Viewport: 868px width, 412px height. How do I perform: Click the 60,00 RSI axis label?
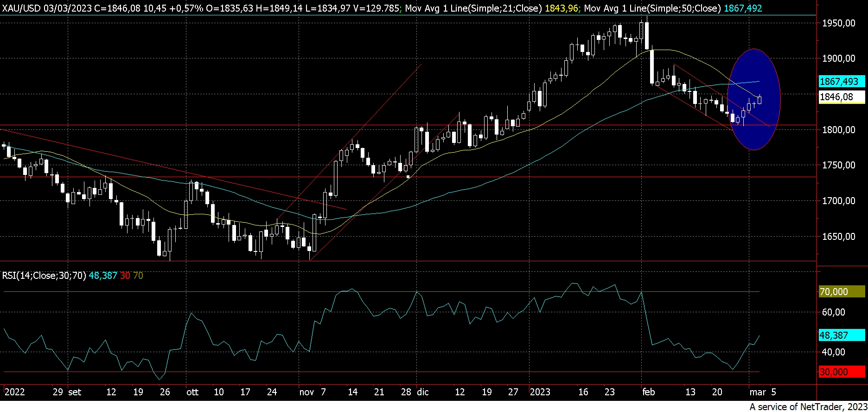[x=834, y=312]
